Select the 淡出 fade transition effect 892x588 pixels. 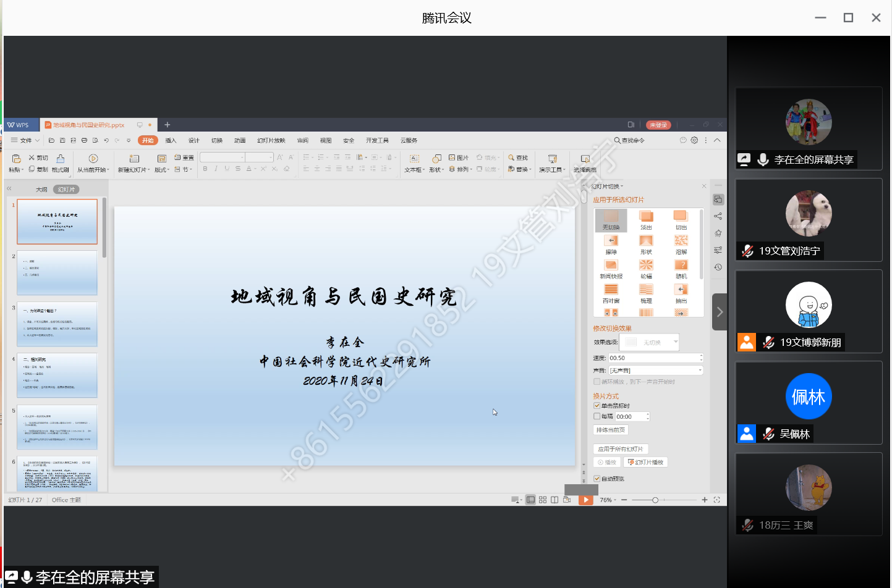[646, 217]
